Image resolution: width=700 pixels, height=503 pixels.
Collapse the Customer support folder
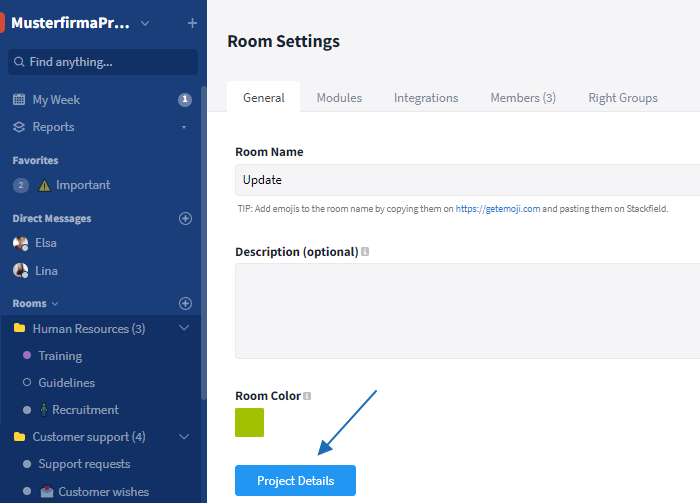[184, 437]
